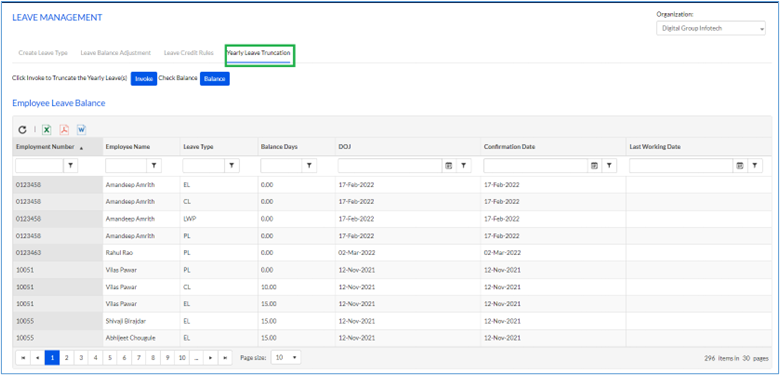
Task: Open Balance Days filter icon
Action: pos(309,166)
